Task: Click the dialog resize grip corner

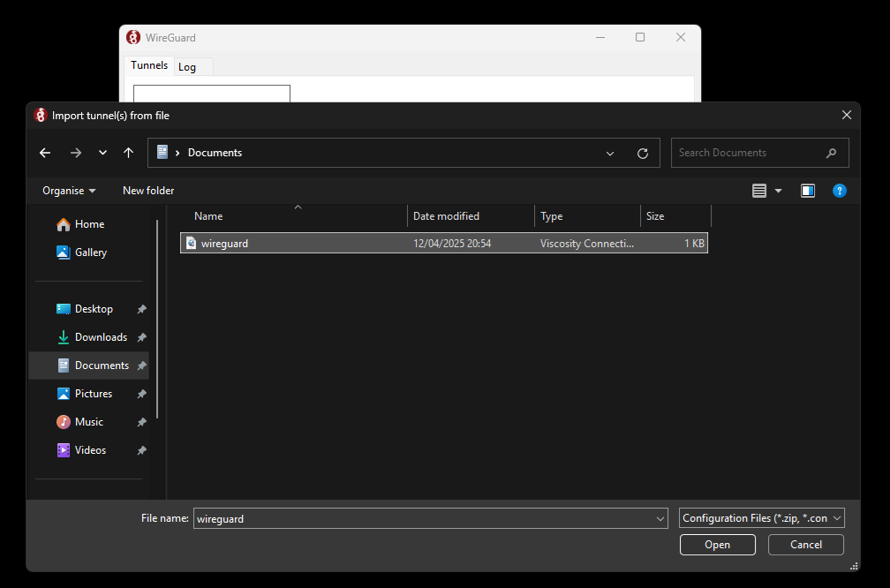Action: point(854,566)
